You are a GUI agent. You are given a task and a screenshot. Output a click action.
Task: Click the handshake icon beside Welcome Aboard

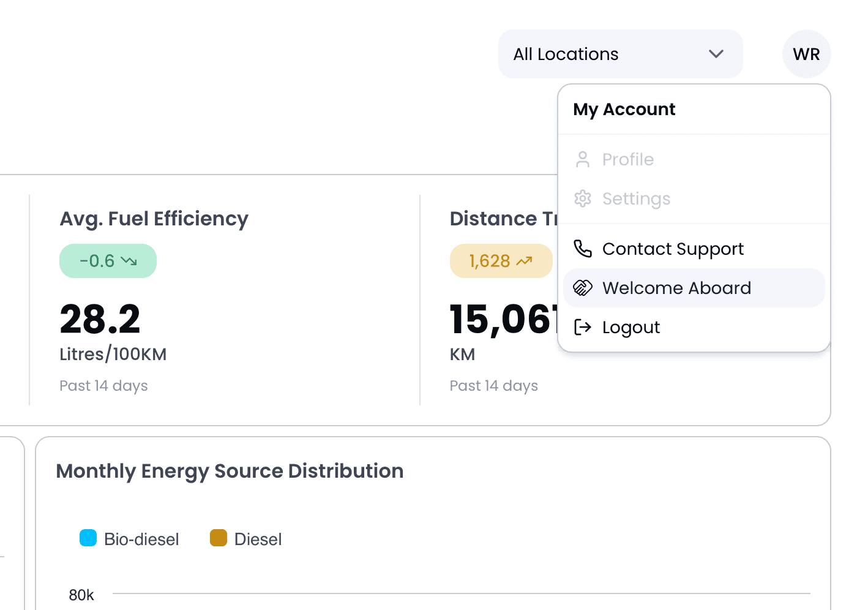582,288
